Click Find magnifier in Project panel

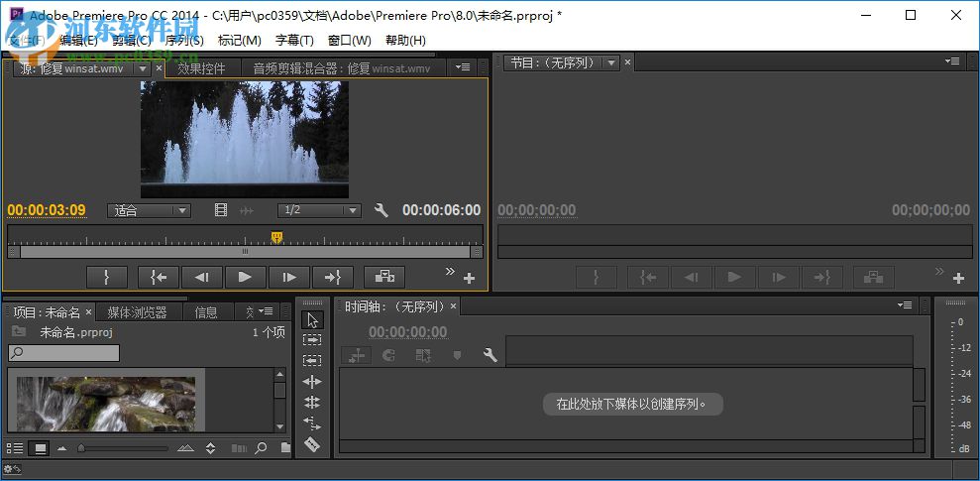tap(262, 448)
